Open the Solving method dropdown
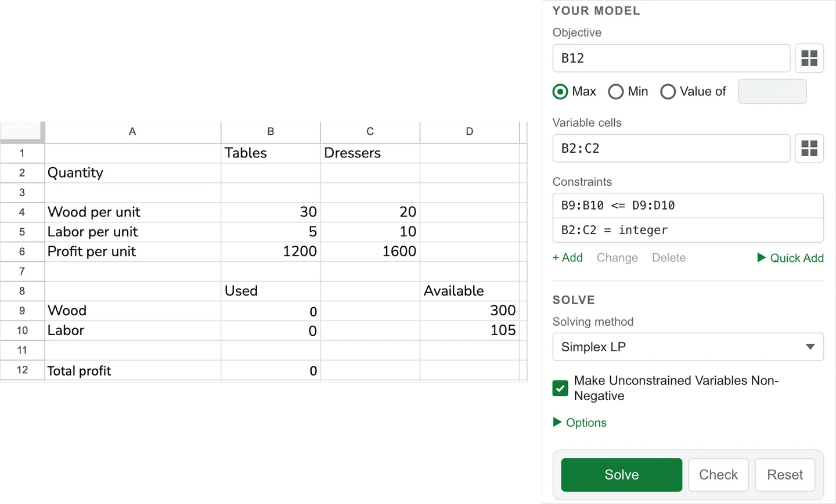The width and height of the screenshot is (836, 504). (688, 347)
